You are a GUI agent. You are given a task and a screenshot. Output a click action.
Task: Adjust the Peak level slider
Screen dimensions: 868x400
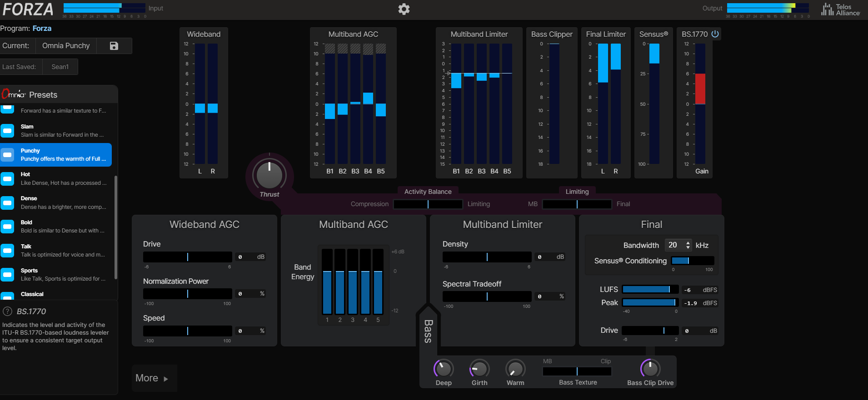(x=650, y=303)
